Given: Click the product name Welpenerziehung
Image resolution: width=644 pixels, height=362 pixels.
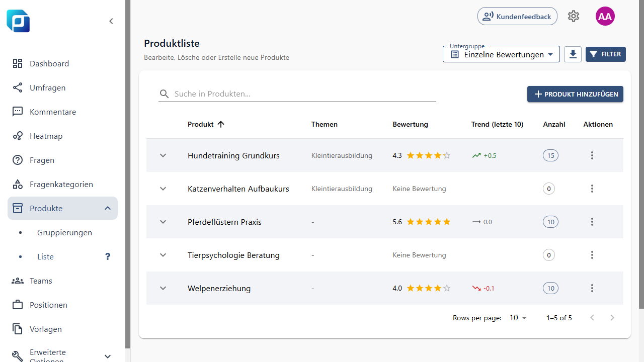Looking at the screenshot, I should [219, 288].
